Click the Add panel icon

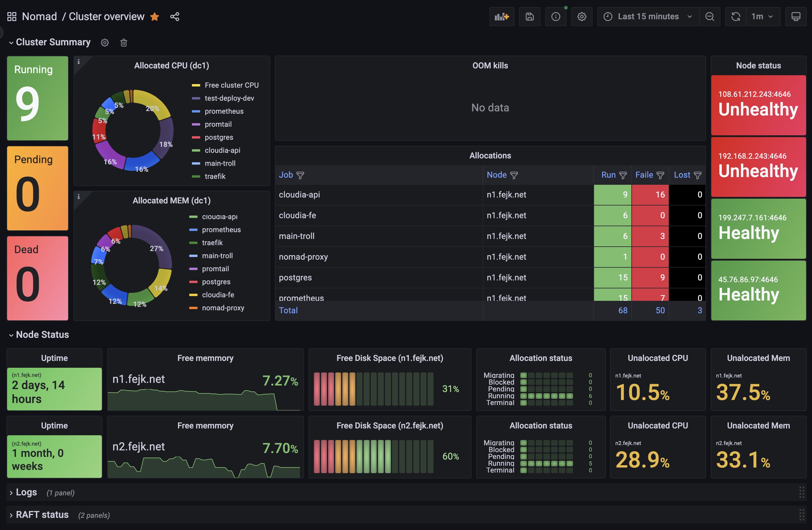(502, 16)
